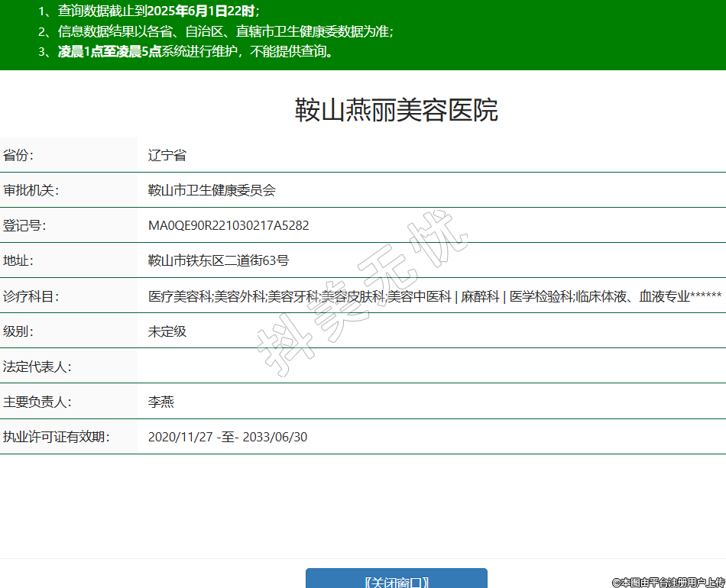Click the 法定代表人 field label
Image resolution: width=726 pixels, height=588 pixels.
(x=37, y=367)
